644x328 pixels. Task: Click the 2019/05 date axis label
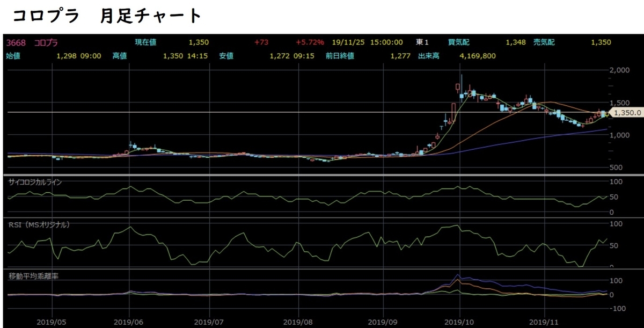52,323
